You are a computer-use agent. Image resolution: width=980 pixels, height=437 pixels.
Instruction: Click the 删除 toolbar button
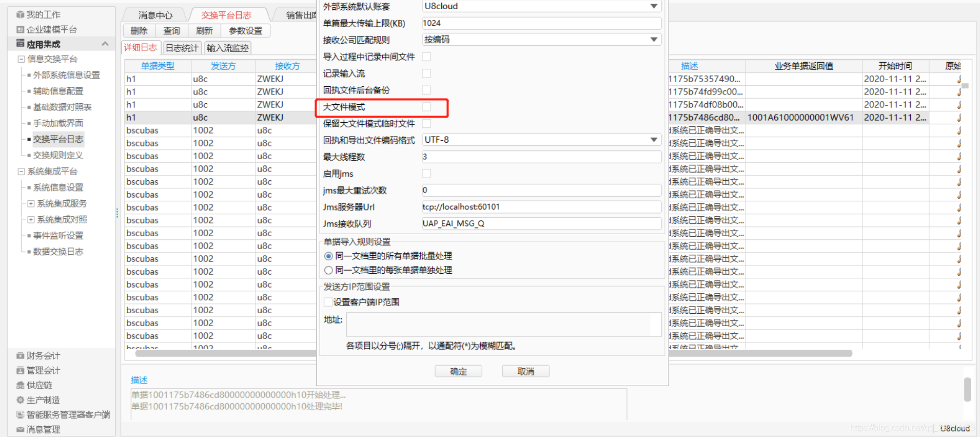click(x=139, y=31)
